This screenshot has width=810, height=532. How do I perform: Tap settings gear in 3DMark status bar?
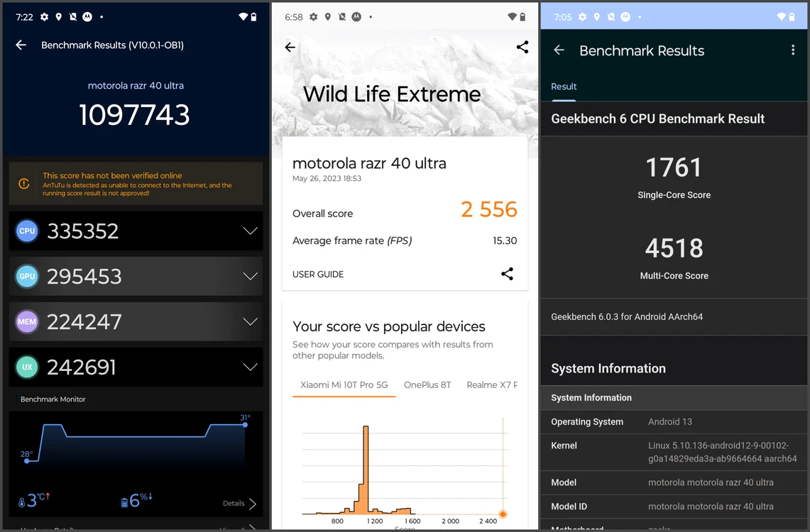[x=314, y=17]
